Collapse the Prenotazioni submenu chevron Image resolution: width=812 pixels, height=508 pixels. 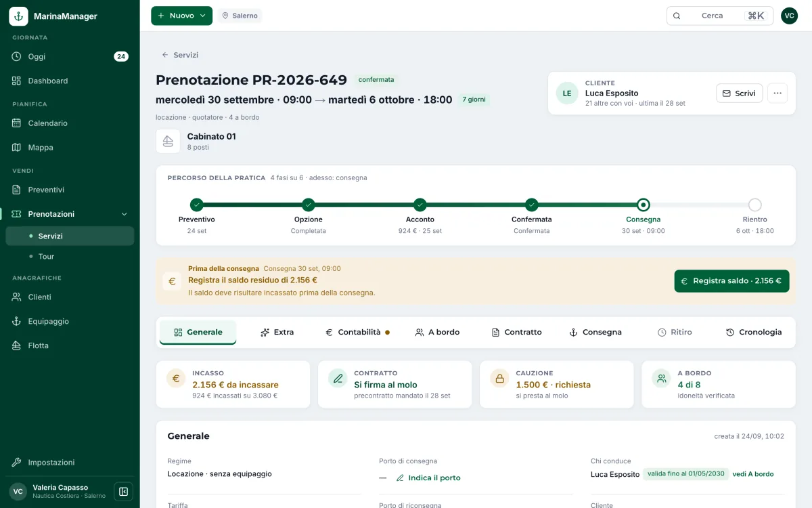124,214
